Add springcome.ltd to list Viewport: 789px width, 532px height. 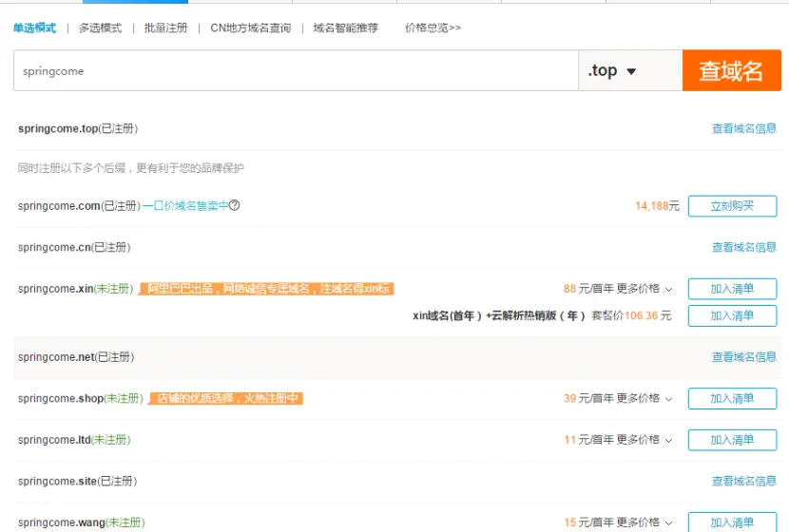click(x=732, y=440)
